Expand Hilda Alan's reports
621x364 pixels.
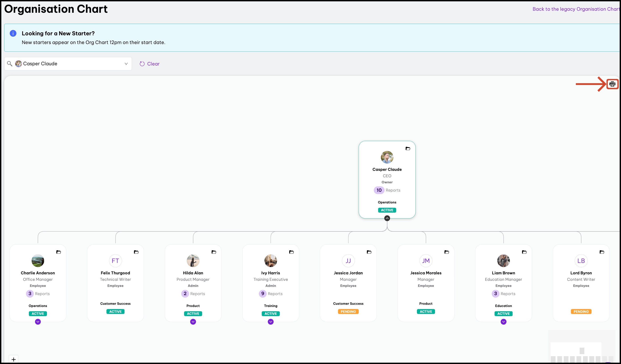(x=193, y=322)
